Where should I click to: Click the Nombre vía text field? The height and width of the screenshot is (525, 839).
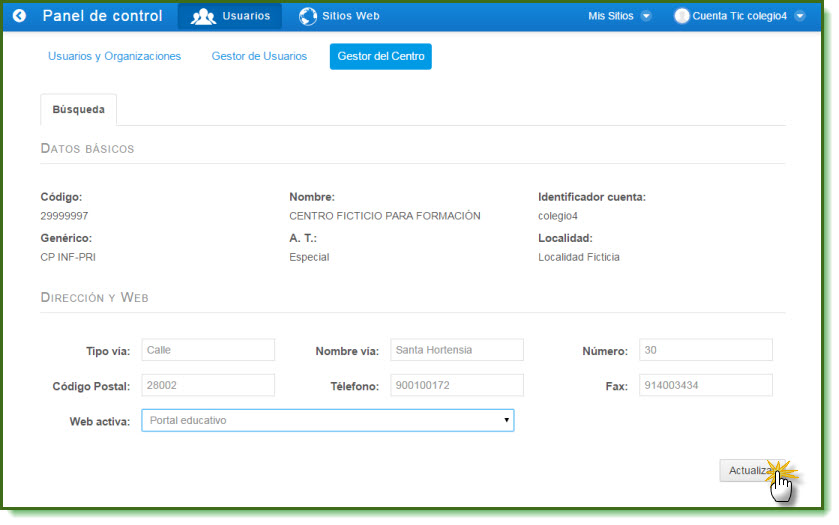point(456,350)
